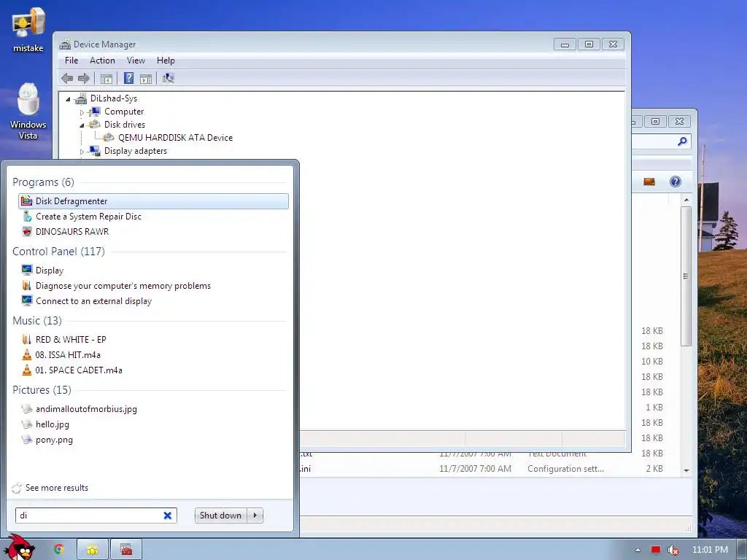Open hello.jpg picture
This screenshot has height=560, width=747.
tap(52, 424)
